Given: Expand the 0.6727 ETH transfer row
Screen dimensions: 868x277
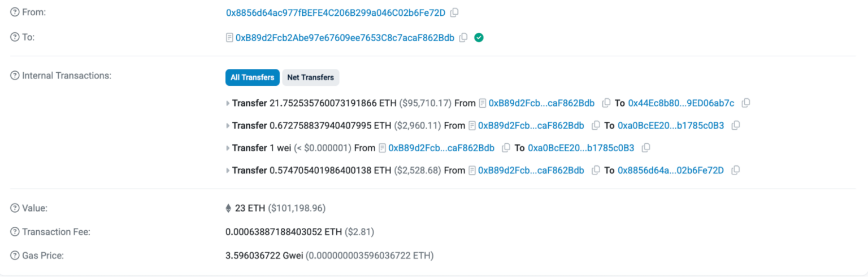Looking at the screenshot, I should click(228, 125).
